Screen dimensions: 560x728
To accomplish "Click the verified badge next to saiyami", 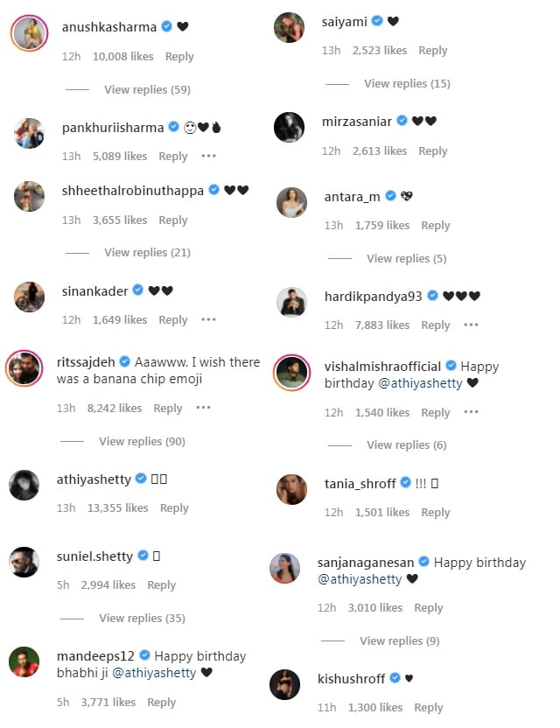I will coord(377,21).
